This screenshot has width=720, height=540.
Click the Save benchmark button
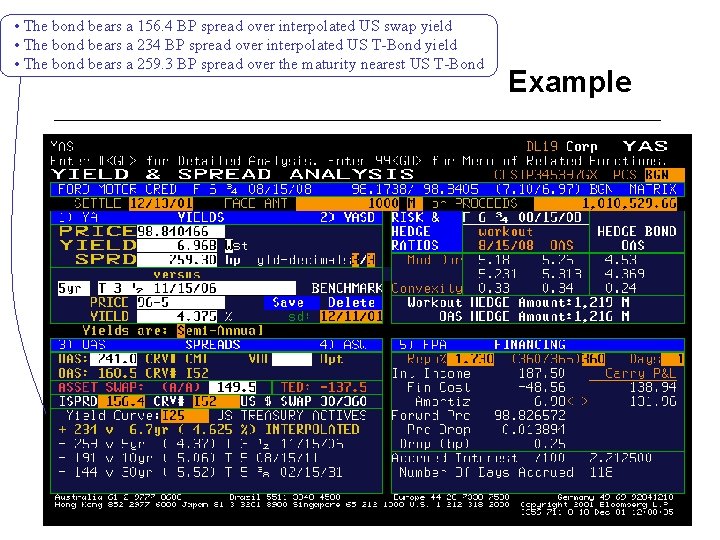(x=291, y=303)
